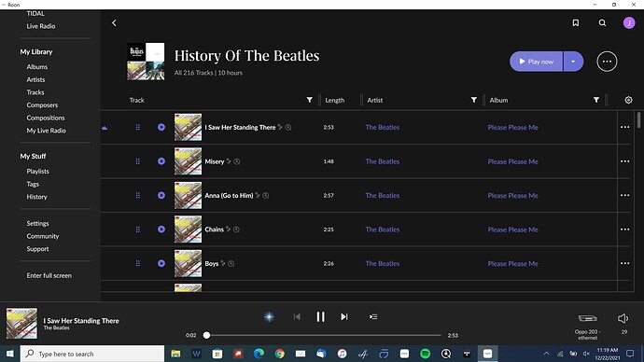Filter by Album column funnel

pyautogui.click(x=596, y=100)
